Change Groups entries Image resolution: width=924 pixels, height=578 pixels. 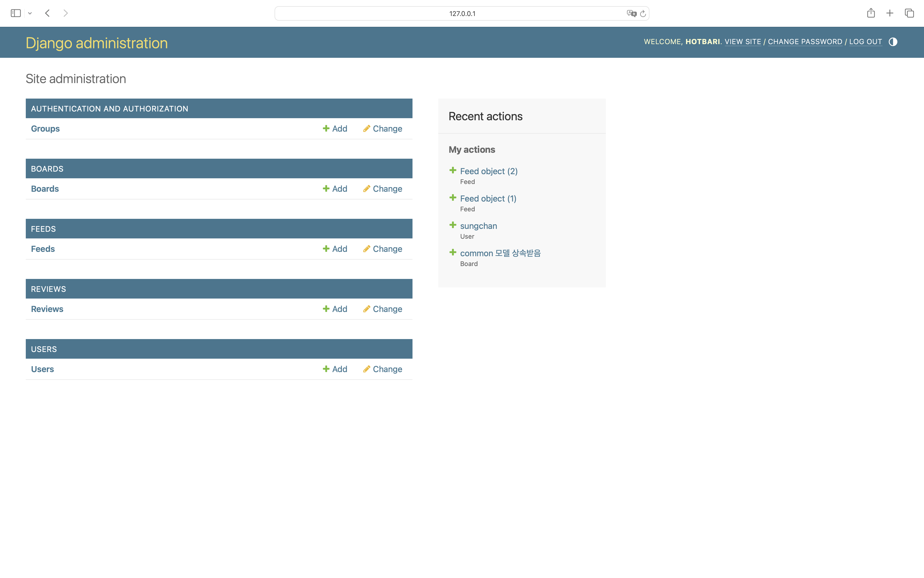383,129
